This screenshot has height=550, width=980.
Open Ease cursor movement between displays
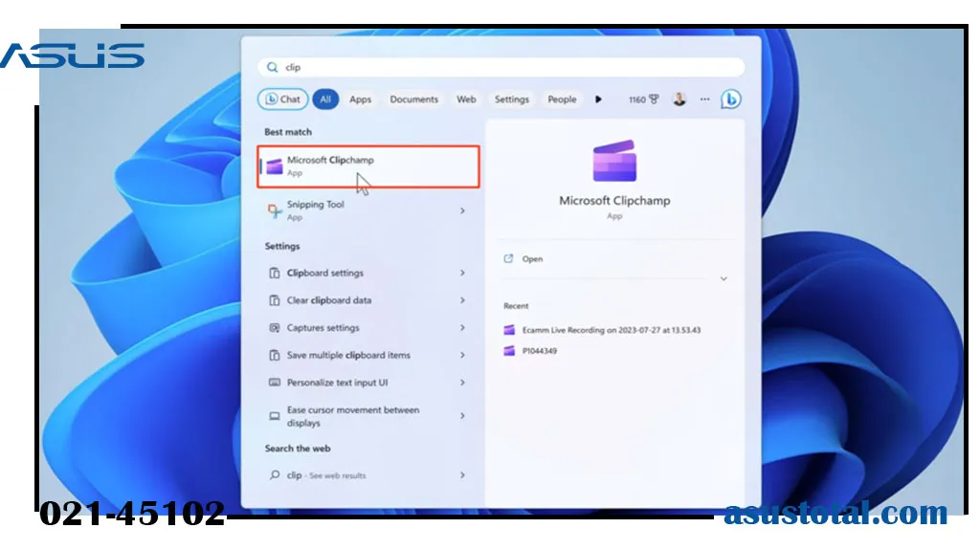(368, 416)
